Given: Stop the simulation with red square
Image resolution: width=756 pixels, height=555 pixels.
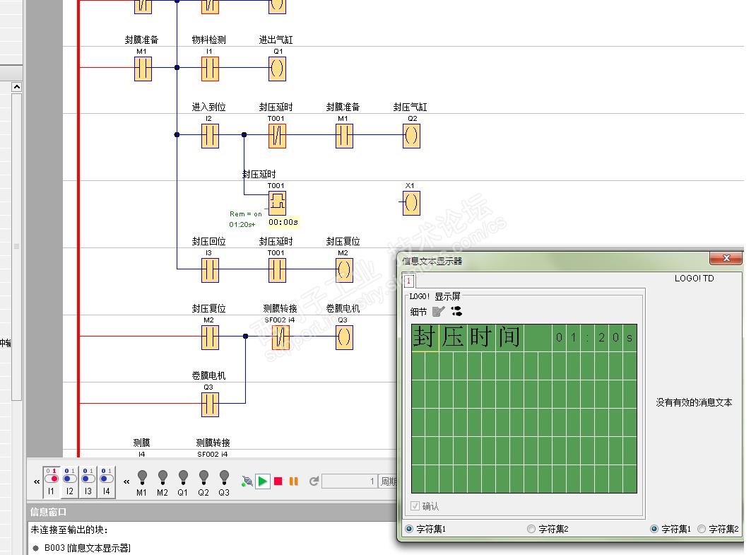Looking at the screenshot, I should point(278,481).
